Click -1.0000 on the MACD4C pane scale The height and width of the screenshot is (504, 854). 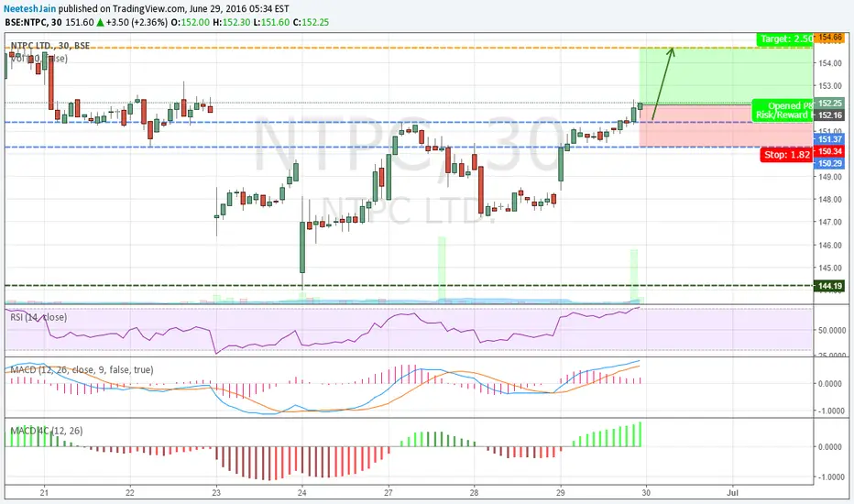coord(830,477)
